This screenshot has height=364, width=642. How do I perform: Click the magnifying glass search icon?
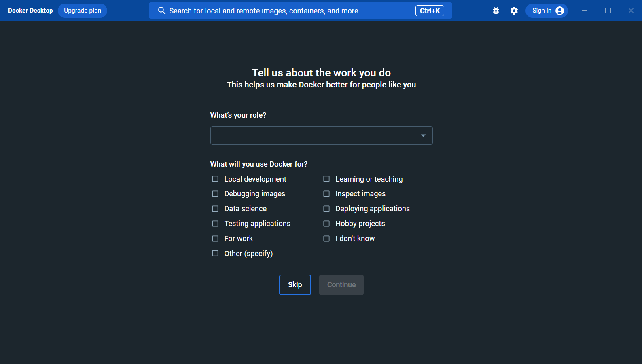[161, 11]
